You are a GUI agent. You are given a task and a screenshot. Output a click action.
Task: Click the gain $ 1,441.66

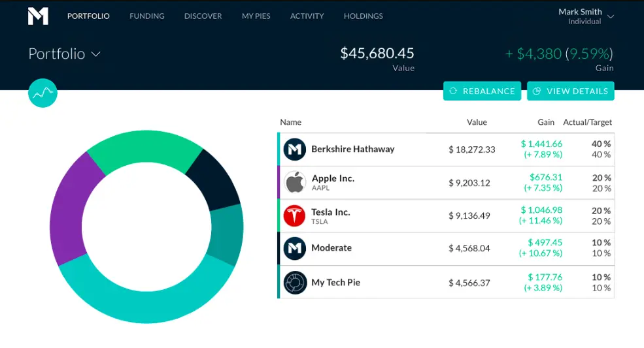541,144
